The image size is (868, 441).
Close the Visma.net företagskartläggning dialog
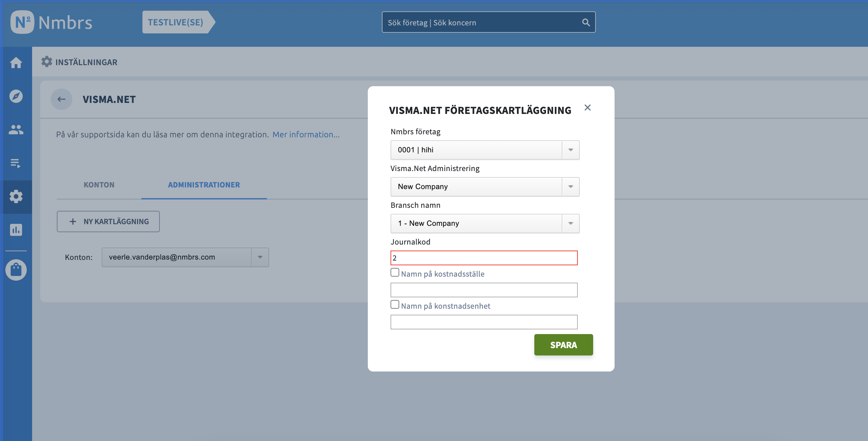pos(587,108)
